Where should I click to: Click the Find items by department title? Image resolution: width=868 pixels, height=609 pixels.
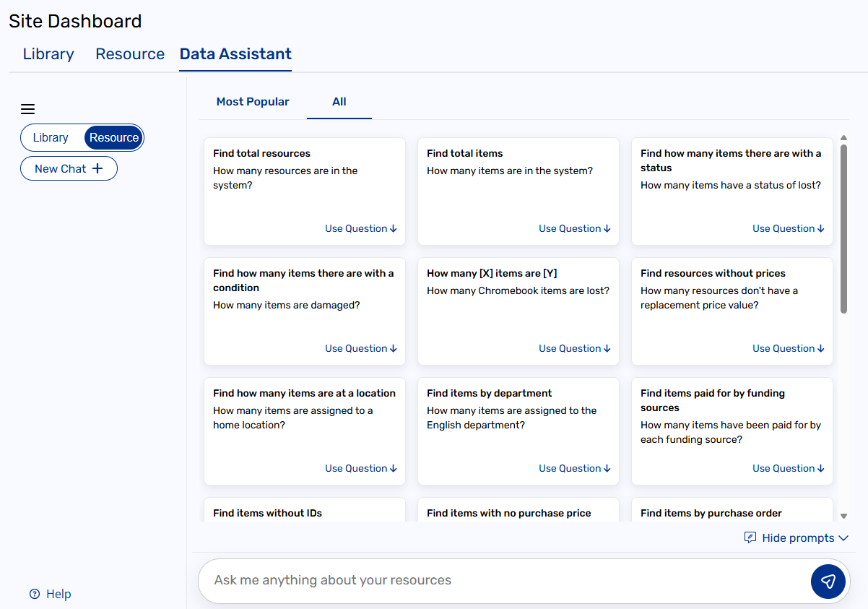[490, 393]
